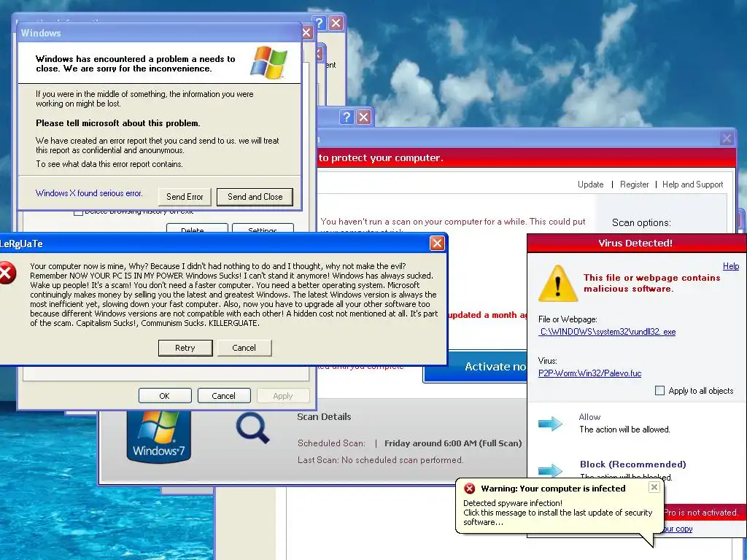Click 'Please tell microsoft about this problem.' text
The image size is (747, 560).
[117, 122]
